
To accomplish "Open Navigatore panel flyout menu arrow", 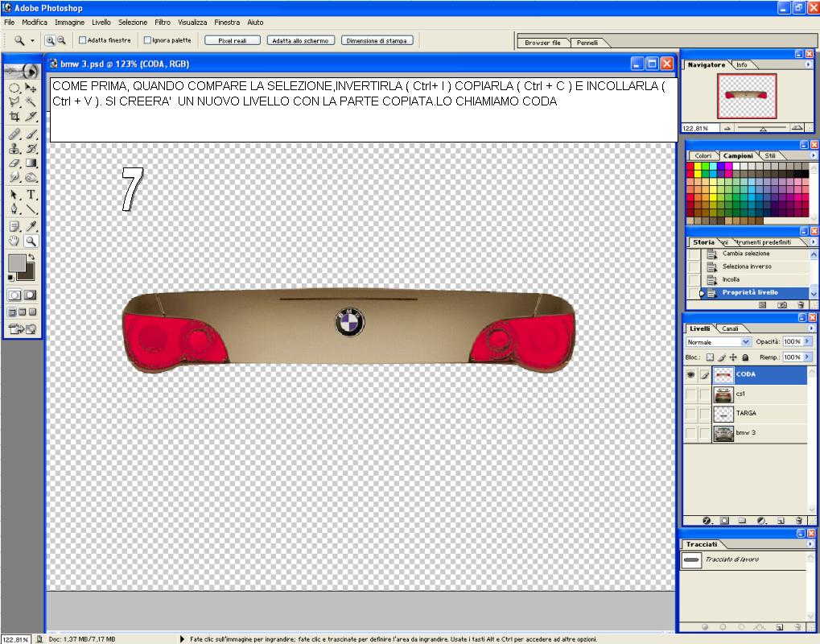I will click(x=809, y=65).
